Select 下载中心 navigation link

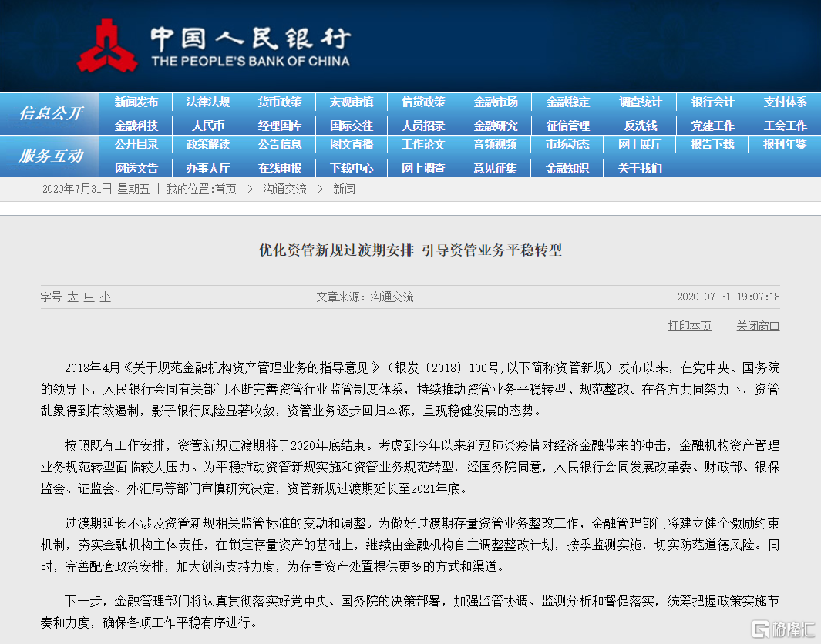352,168
